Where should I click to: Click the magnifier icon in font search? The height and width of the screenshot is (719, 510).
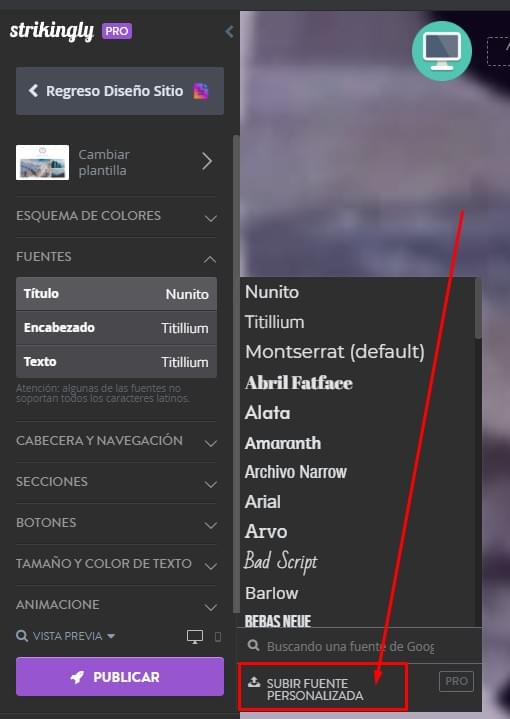(x=253, y=646)
